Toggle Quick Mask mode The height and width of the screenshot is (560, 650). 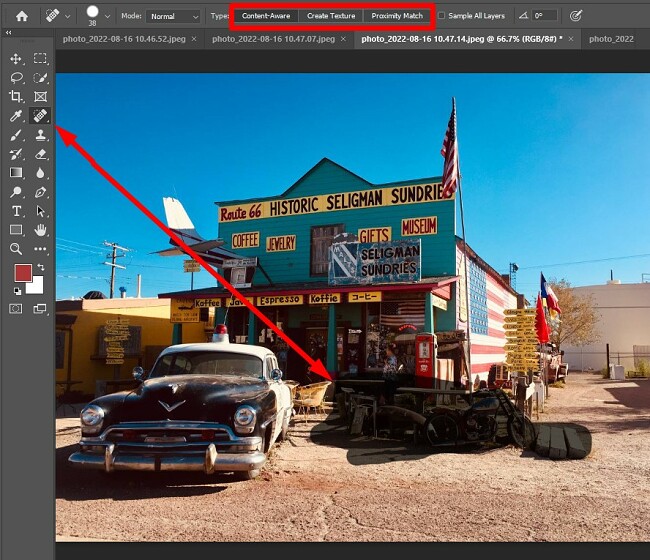(x=16, y=309)
